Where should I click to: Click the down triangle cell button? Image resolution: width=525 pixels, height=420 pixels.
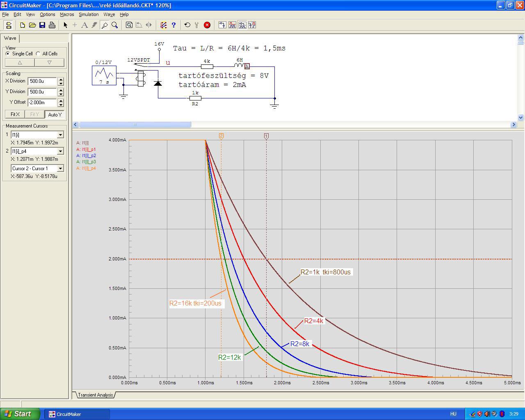click(50, 62)
